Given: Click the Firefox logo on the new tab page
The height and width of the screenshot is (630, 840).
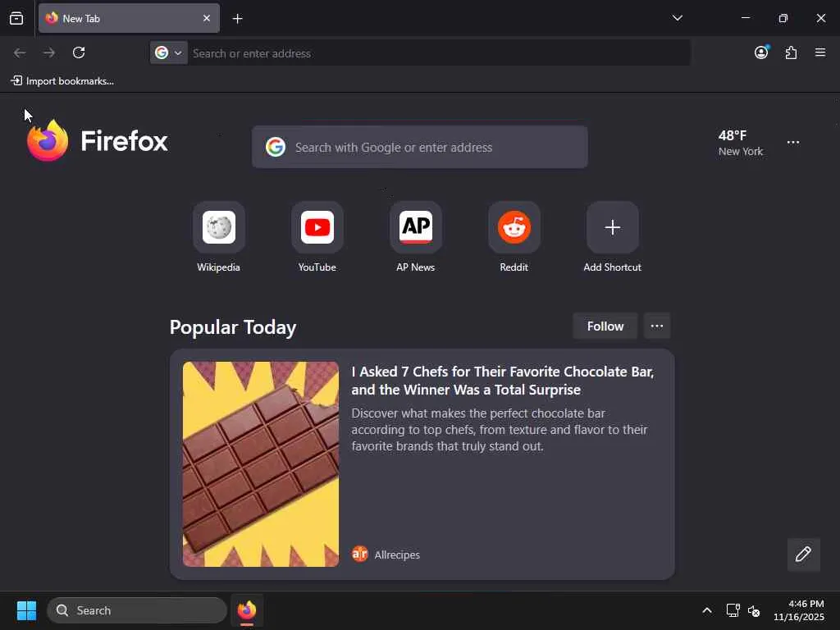Looking at the screenshot, I should (97, 141).
